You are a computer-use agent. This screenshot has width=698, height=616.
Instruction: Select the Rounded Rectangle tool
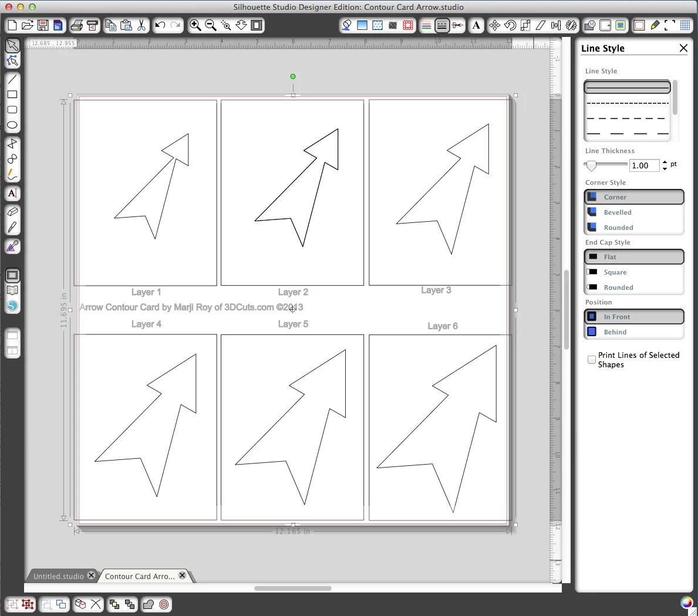tap(12, 110)
